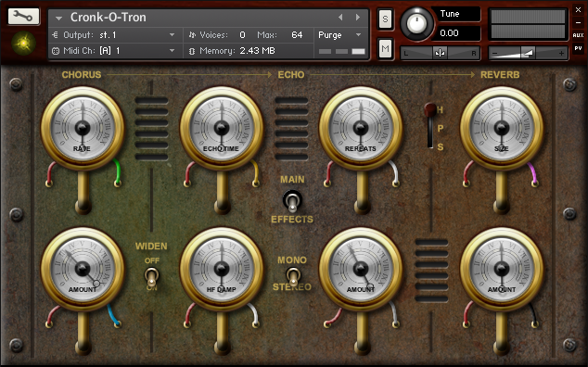Solo the instrument with S button

(x=385, y=19)
